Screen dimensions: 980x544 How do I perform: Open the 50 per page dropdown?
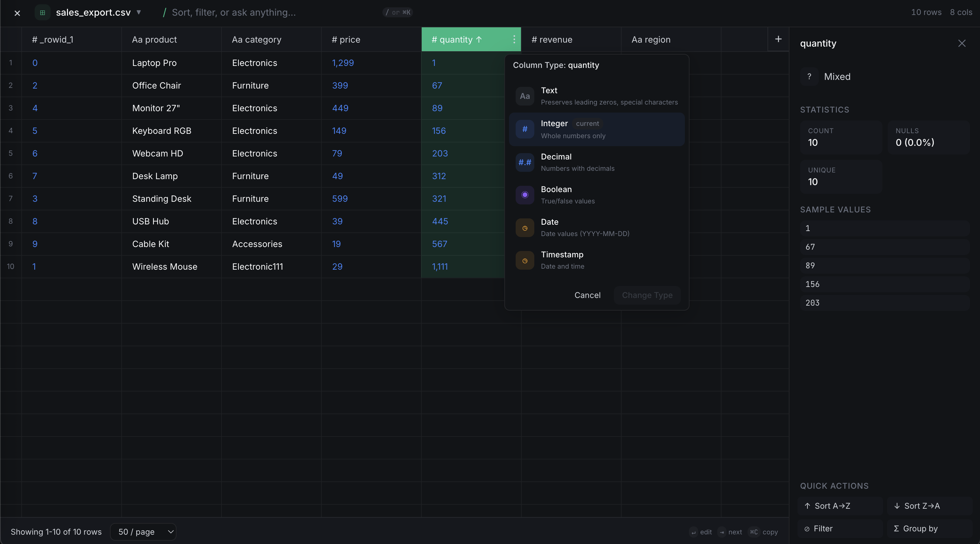point(143,532)
